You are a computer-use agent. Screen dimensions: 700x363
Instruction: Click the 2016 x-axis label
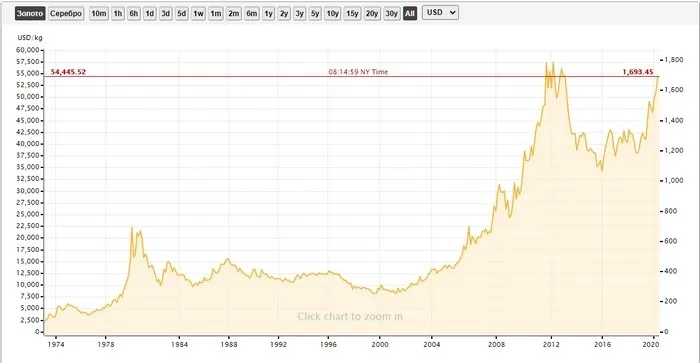(x=602, y=344)
